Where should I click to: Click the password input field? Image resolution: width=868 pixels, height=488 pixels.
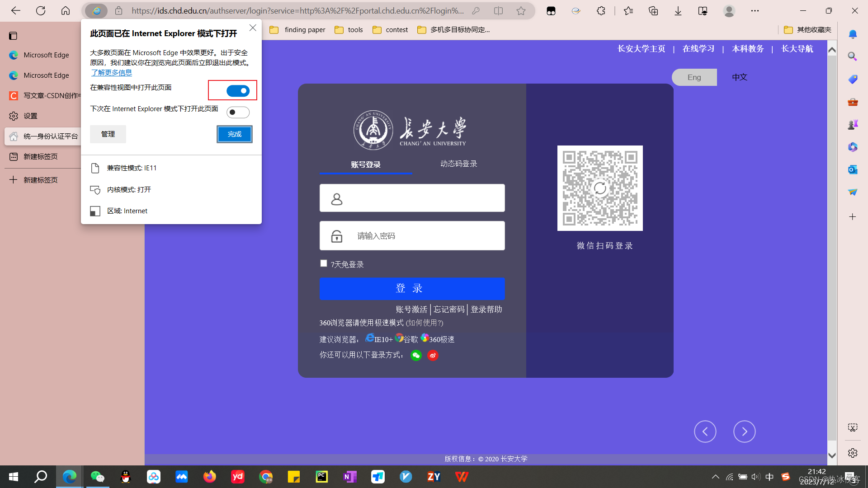[x=425, y=236]
